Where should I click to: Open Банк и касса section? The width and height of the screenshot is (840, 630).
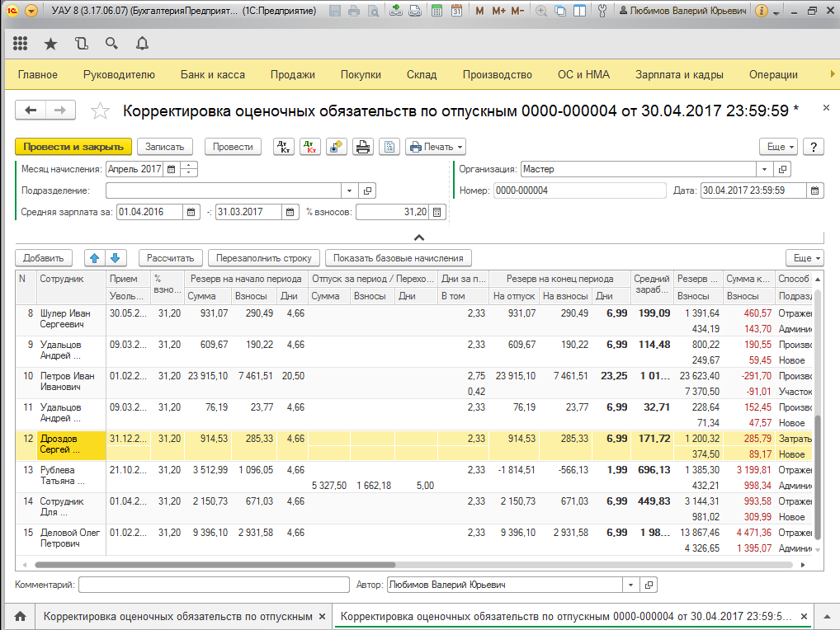(x=213, y=74)
